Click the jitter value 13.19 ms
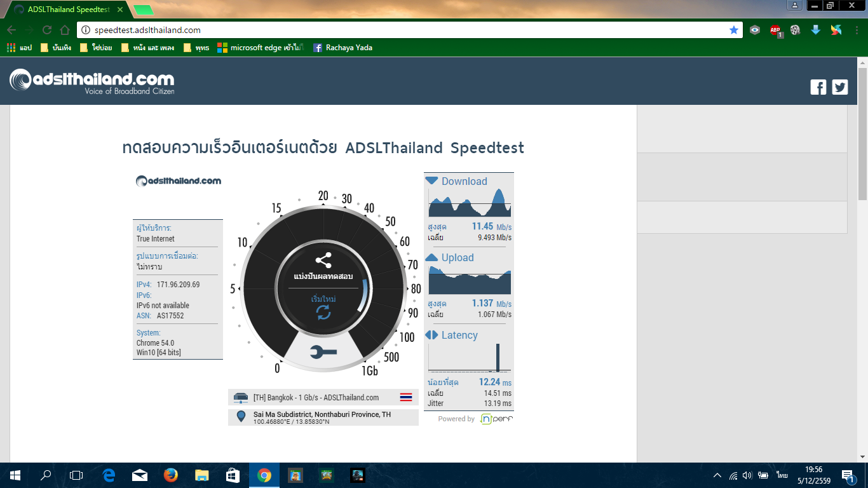Screen dimensions: 868x488 coord(498,403)
